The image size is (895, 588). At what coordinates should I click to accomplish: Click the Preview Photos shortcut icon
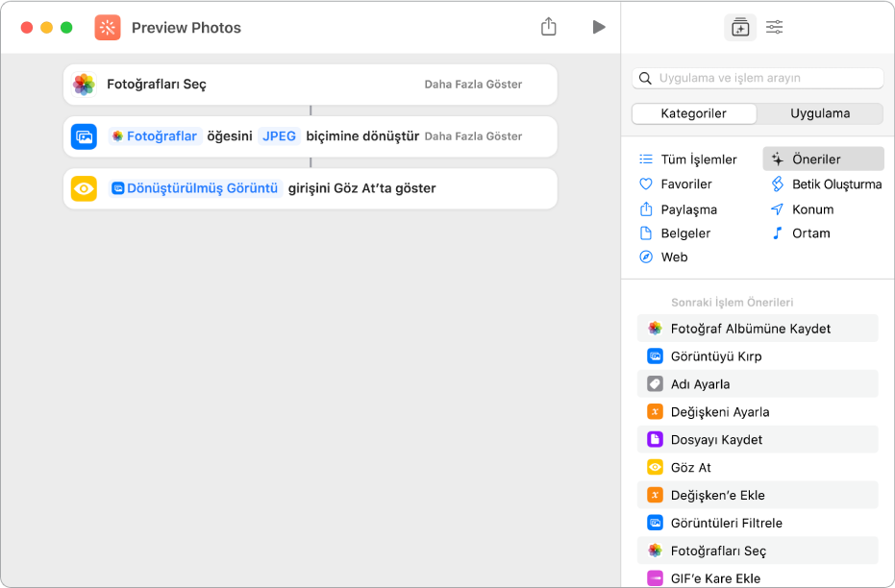(x=108, y=28)
